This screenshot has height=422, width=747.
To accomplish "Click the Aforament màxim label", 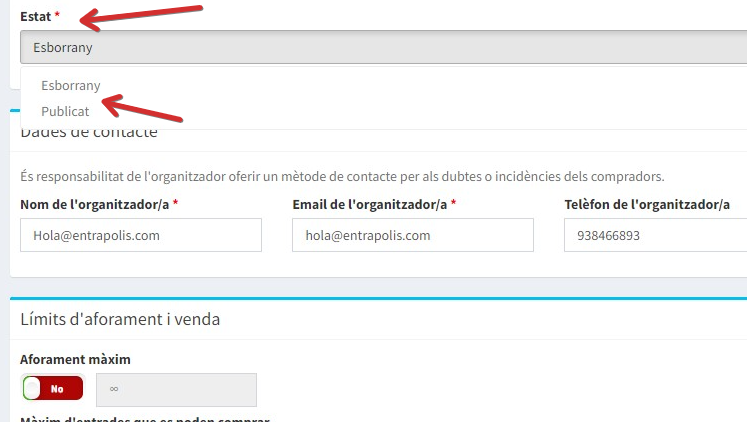I will click(x=75, y=359).
